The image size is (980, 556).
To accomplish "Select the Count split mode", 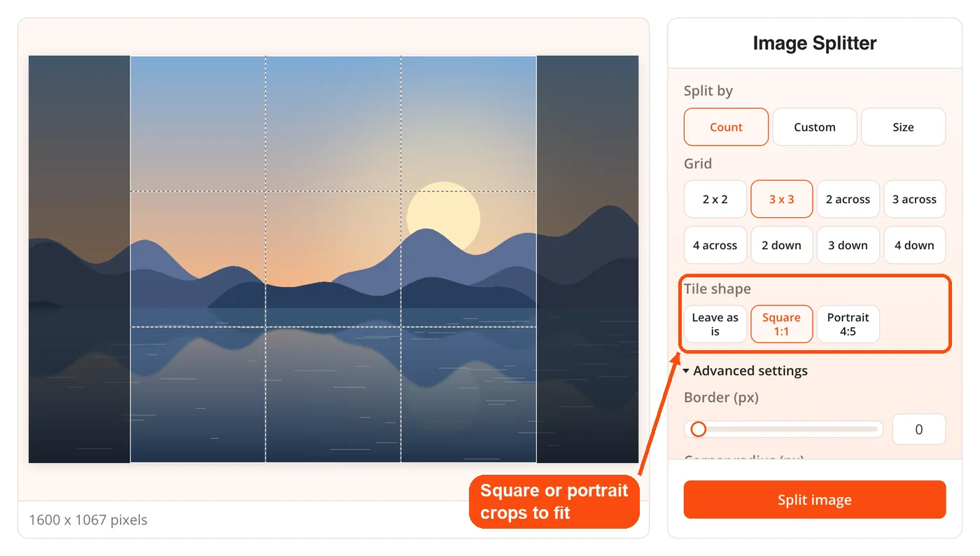I will click(x=726, y=127).
